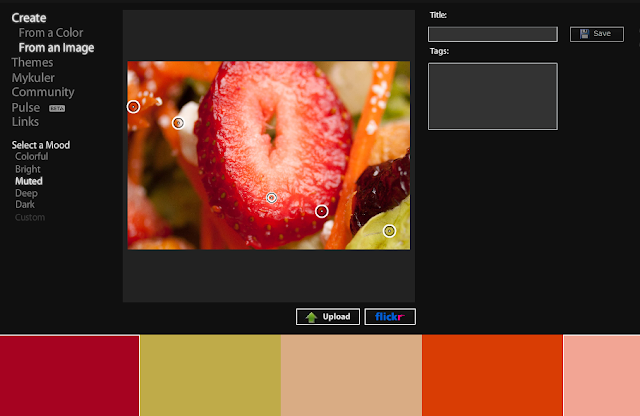Open the Flickr image import button
The image size is (640, 416).
(x=390, y=317)
